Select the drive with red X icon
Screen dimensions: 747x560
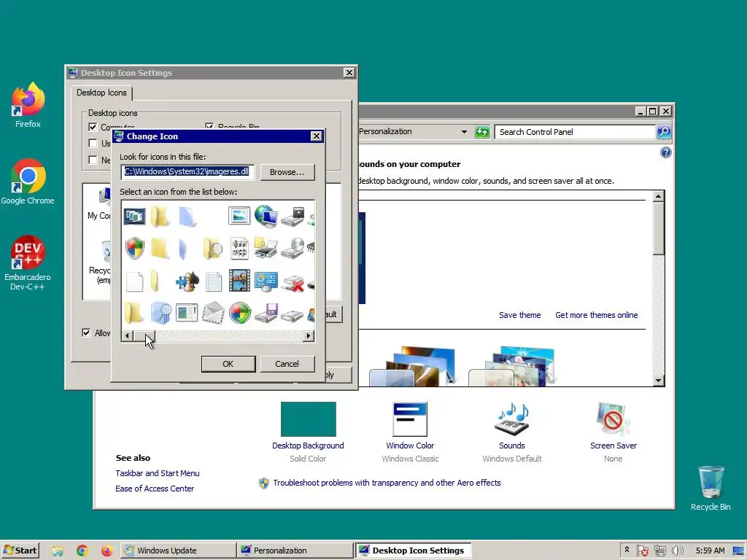[293, 283]
